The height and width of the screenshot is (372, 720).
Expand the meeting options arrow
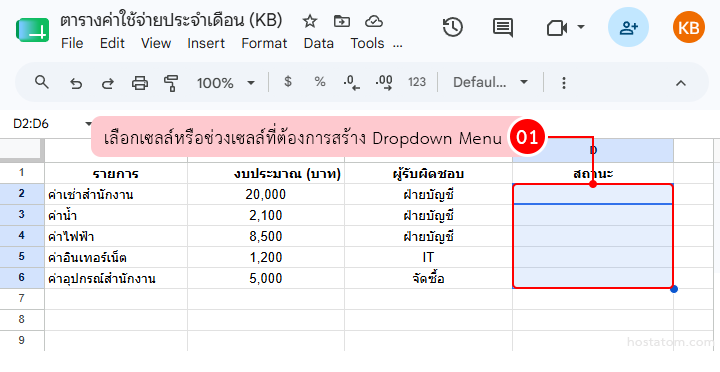(x=581, y=27)
